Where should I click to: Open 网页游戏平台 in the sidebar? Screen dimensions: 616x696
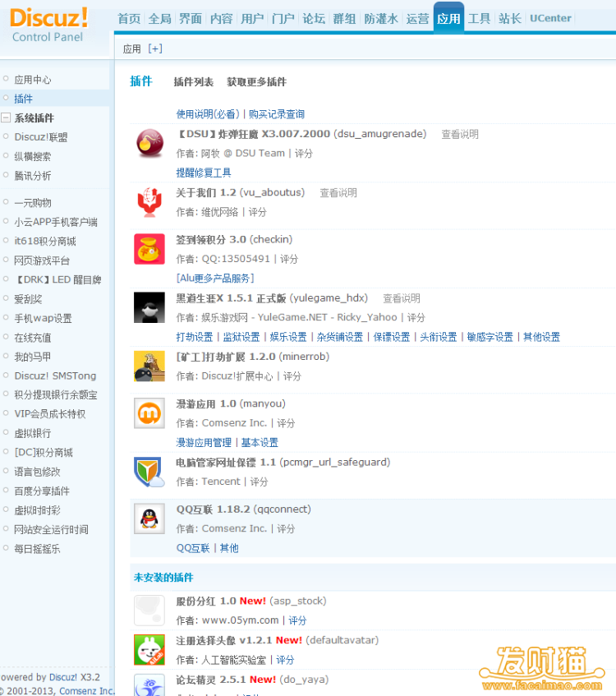42,260
